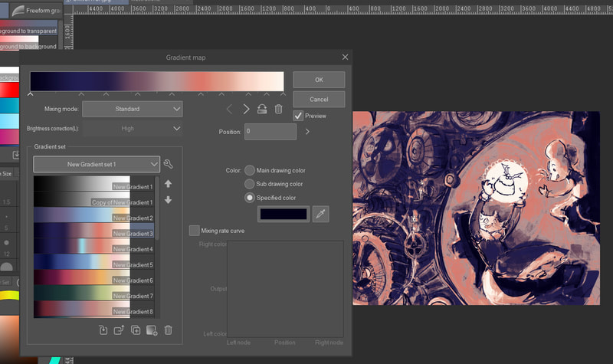The height and width of the screenshot is (364, 613).
Task: Select the foreground to background gradient preset
Action: click(x=28, y=43)
